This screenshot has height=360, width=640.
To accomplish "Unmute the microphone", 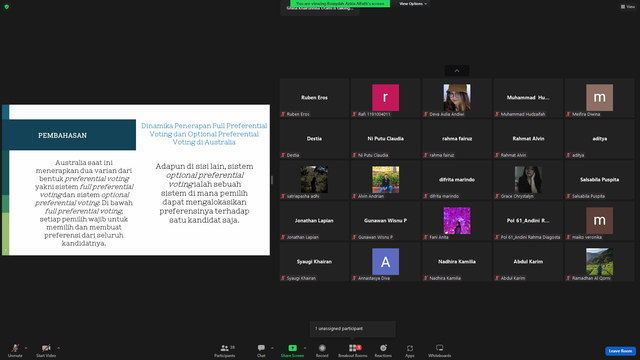I will coord(15,350).
